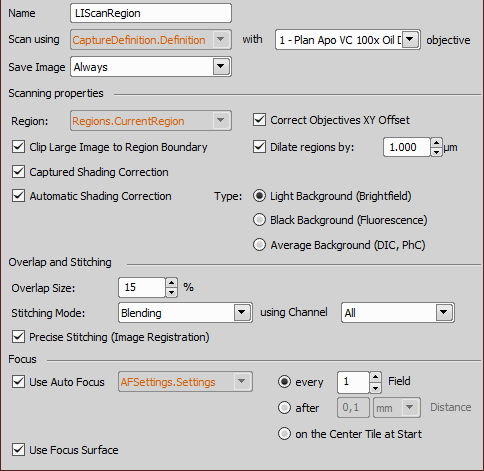
Task: Uncheck Clip Large Image to Region Boundary
Action: click(x=18, y=147)
